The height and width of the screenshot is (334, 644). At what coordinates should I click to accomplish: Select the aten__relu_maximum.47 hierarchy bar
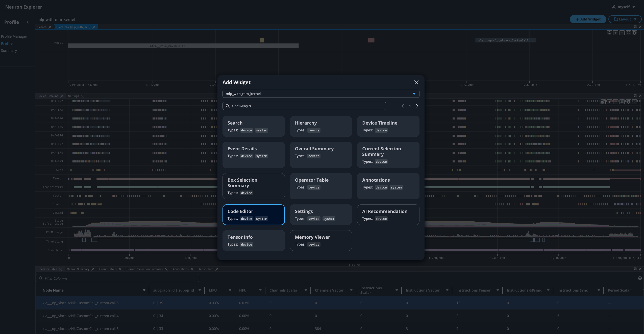click(x=183, y=46)
